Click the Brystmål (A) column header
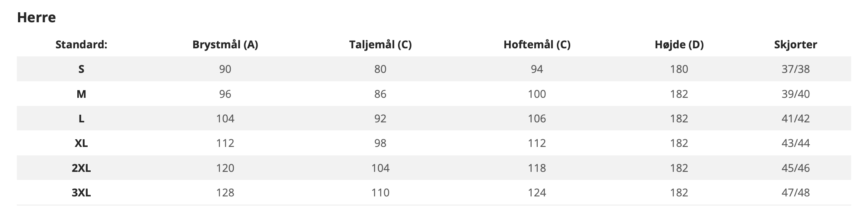The width and height of the screenshot is (868, 206). 225,45
